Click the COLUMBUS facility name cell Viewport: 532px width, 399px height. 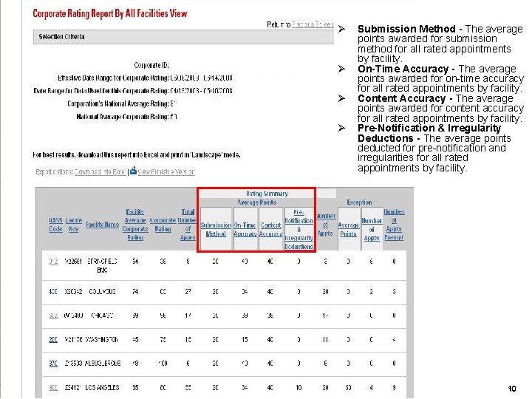[x=102, y=291]
